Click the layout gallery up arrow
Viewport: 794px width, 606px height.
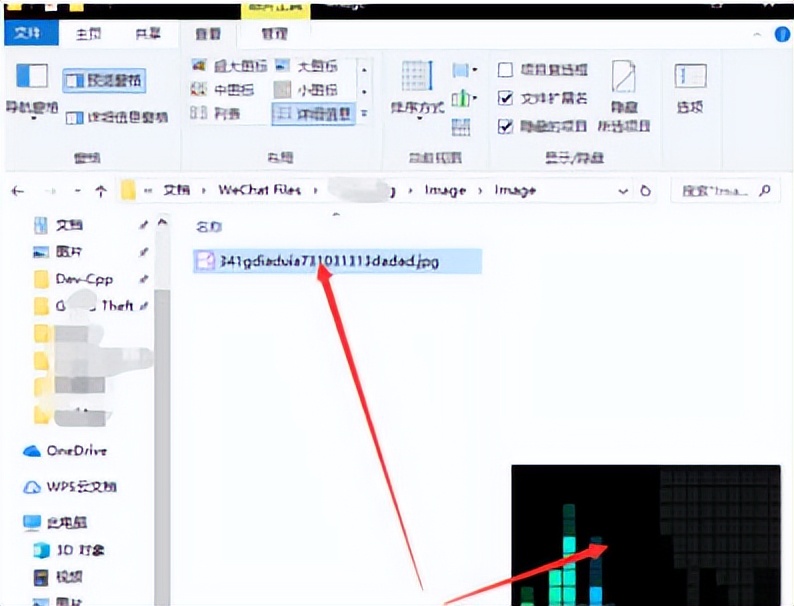tap(364, 69)
